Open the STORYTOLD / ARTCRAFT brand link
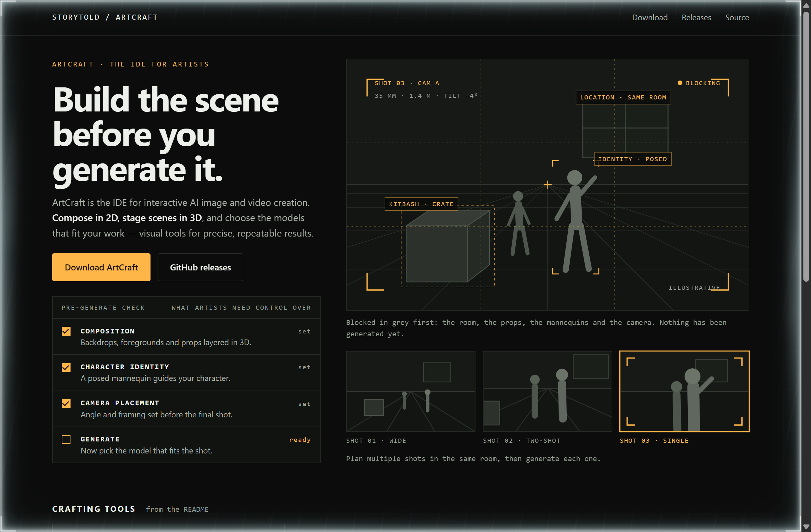The height and width of the screenshot is (532, 811). point(105,17)
